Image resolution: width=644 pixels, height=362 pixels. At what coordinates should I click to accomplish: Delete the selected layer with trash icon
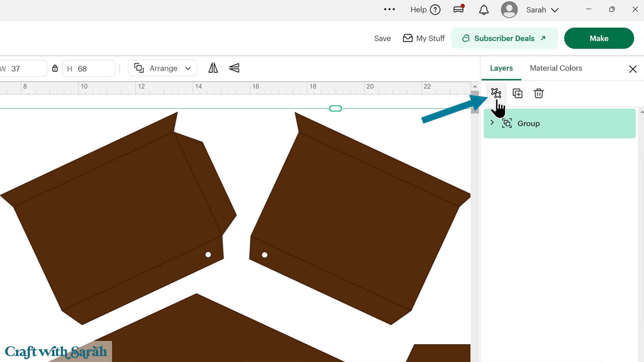coord(538,93)
